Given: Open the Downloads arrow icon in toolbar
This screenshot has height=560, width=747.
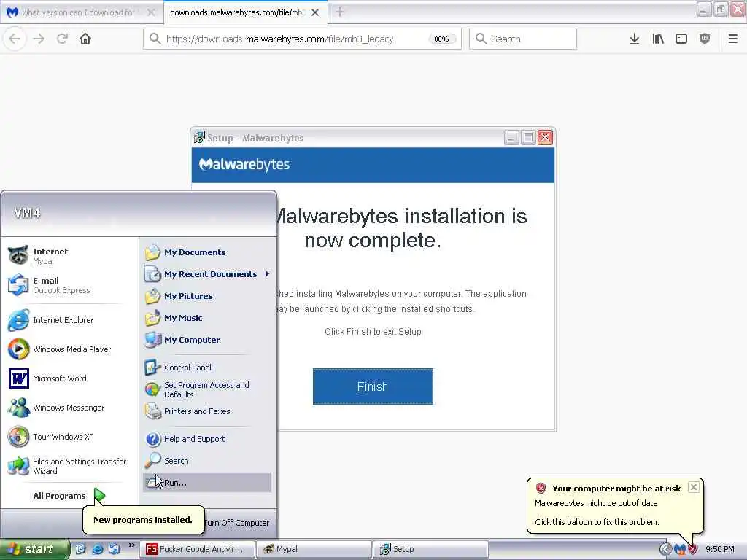Looking at the screenshot, I should [x=634, y=39].
